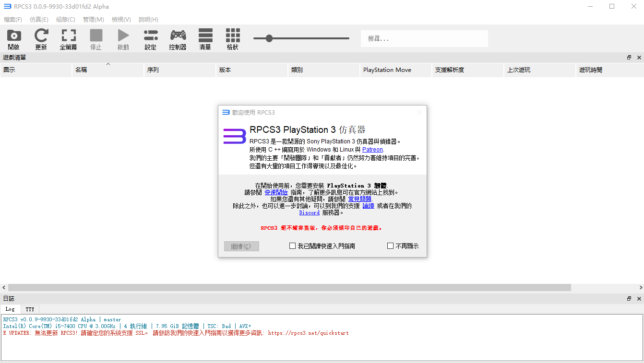
Task: Float the 日誌 log panel with undock icon
Action: pos(629,299)
